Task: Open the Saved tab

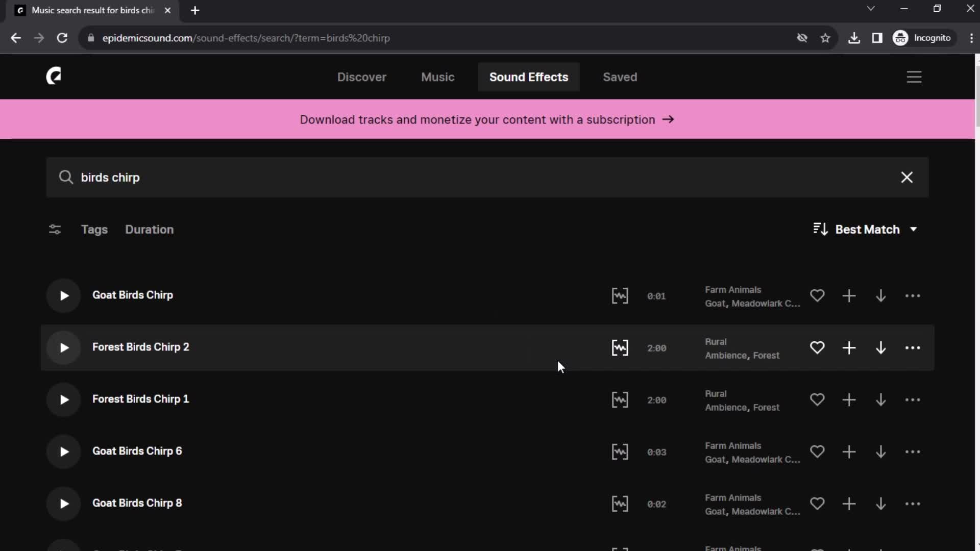Action: [x=620, y=77]
